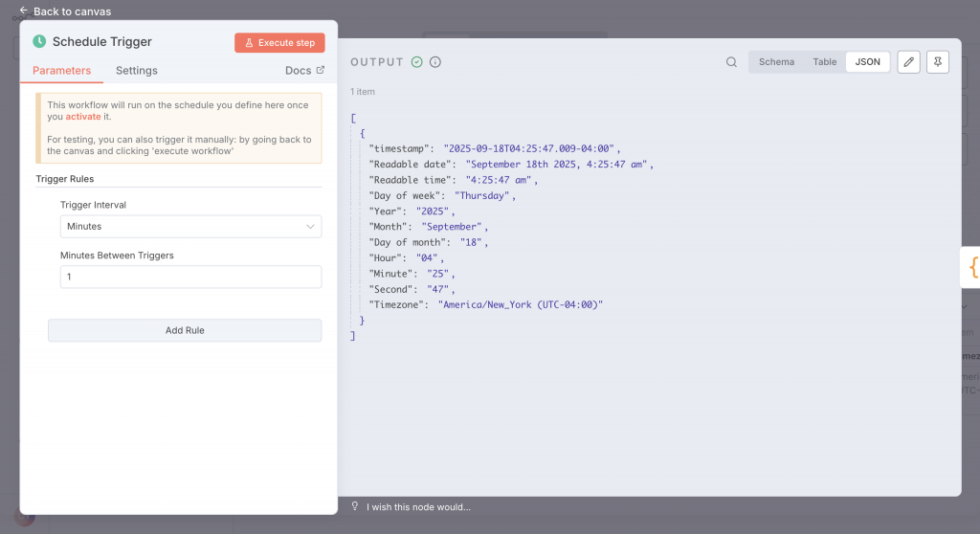Switch to the Parameters tab
The height and width of the screenshot is (534, 980).
pos(62,71)
